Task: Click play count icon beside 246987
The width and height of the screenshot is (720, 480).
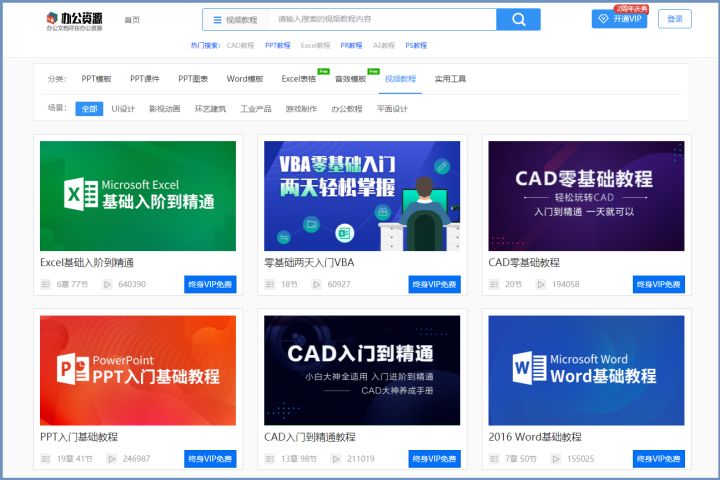Action: coord(112,459)
